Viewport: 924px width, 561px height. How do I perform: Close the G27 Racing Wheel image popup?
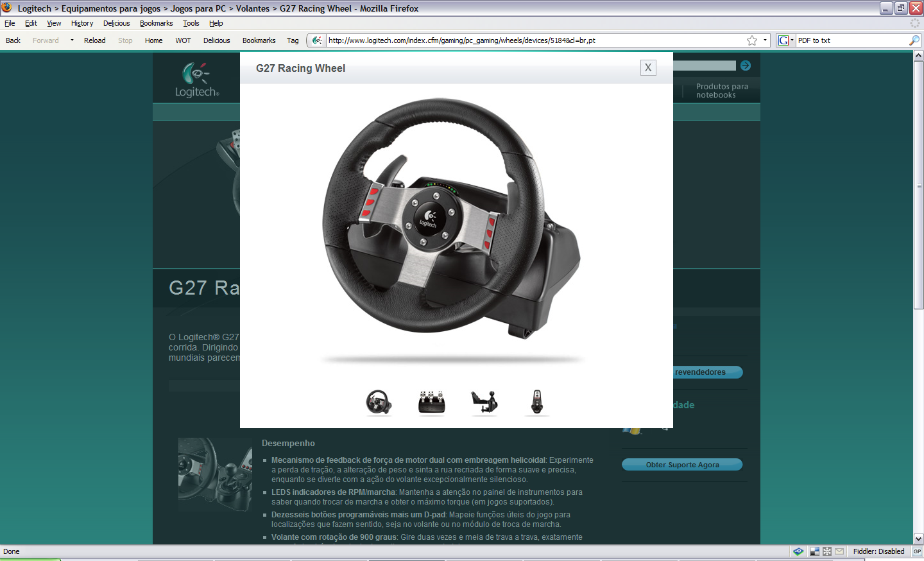coord(648,67)
